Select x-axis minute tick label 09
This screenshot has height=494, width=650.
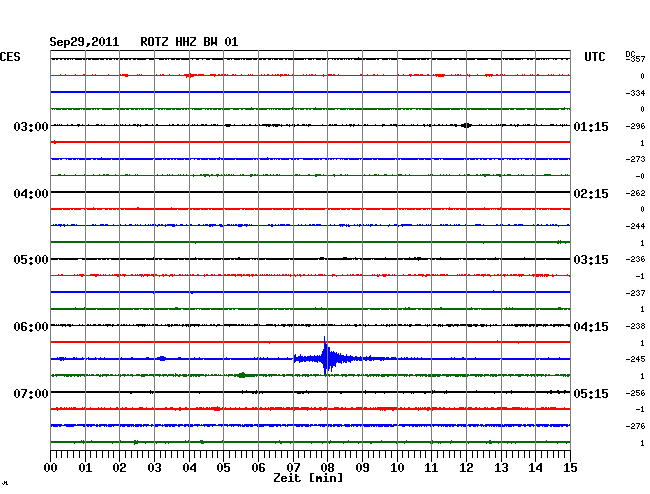pyautogui.click(x=362, y=468)
